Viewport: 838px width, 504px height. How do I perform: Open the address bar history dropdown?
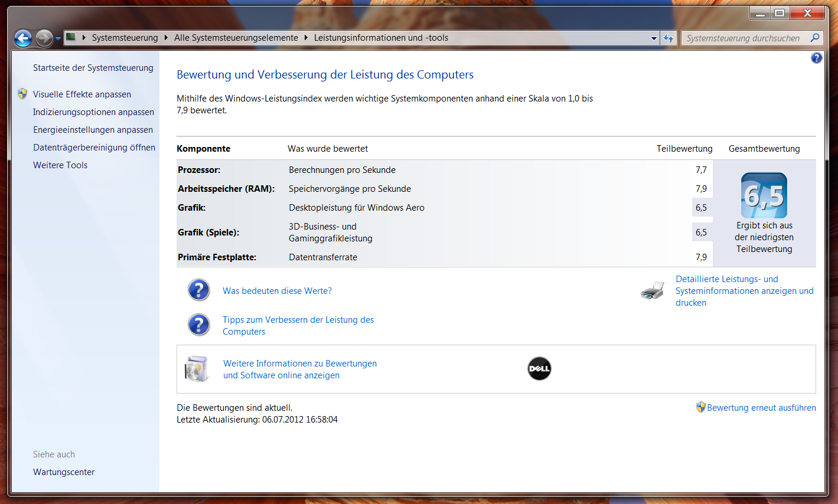click(x=654, y=38)
